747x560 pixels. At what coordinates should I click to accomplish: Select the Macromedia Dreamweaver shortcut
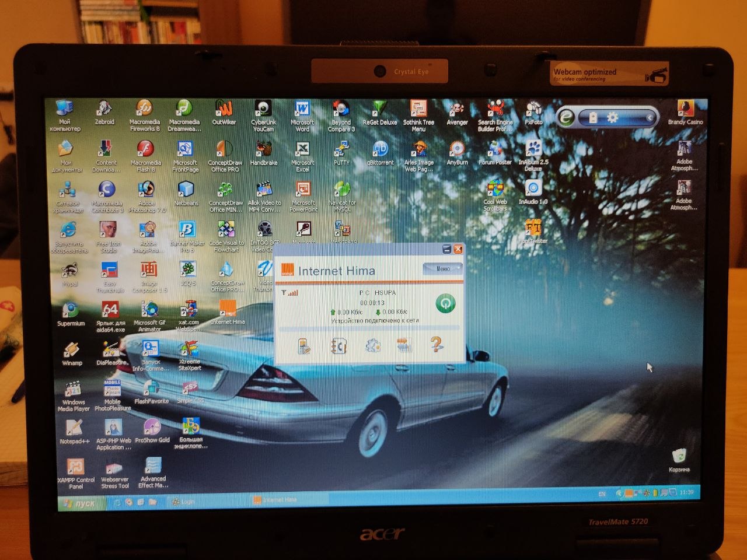(184, 116)
